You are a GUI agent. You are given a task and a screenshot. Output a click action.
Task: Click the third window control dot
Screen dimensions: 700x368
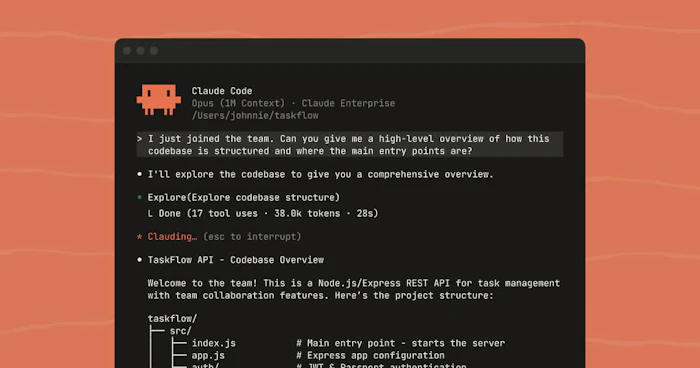click(x=154, y=51)
